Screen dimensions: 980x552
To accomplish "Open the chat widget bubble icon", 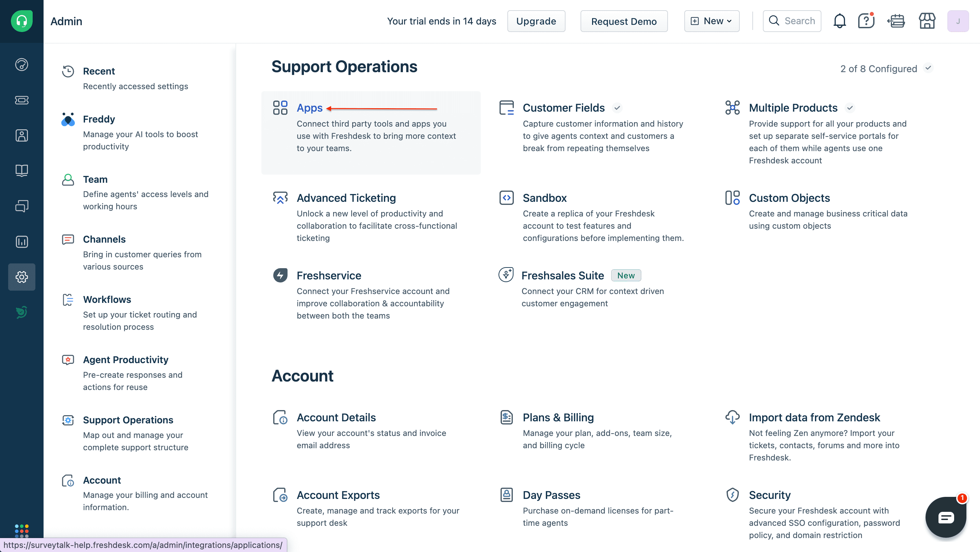I will tap(946, 517).
